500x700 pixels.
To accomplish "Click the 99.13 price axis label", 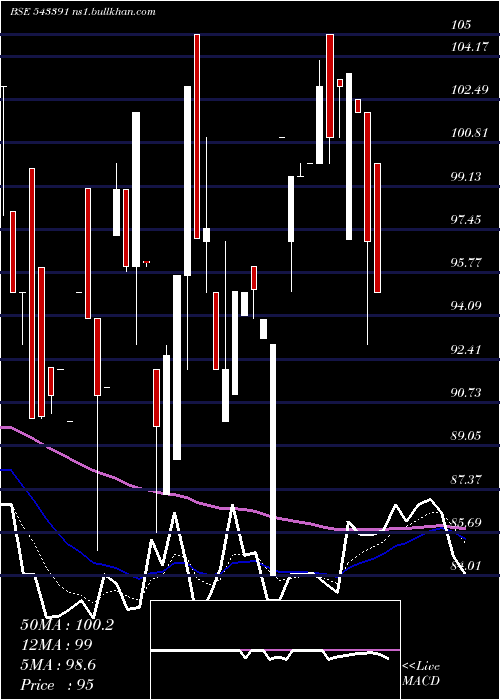I will click(x=467, y=176).
